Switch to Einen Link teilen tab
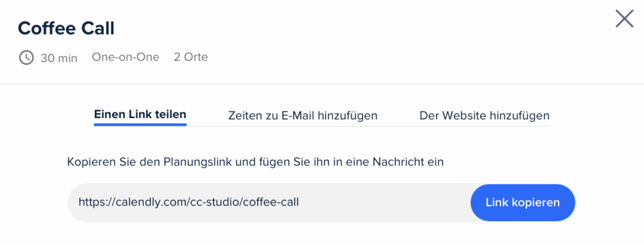Image resolution: width=644 pixels, height=245 pixels. pyautogui.click(x=140, y=114)
